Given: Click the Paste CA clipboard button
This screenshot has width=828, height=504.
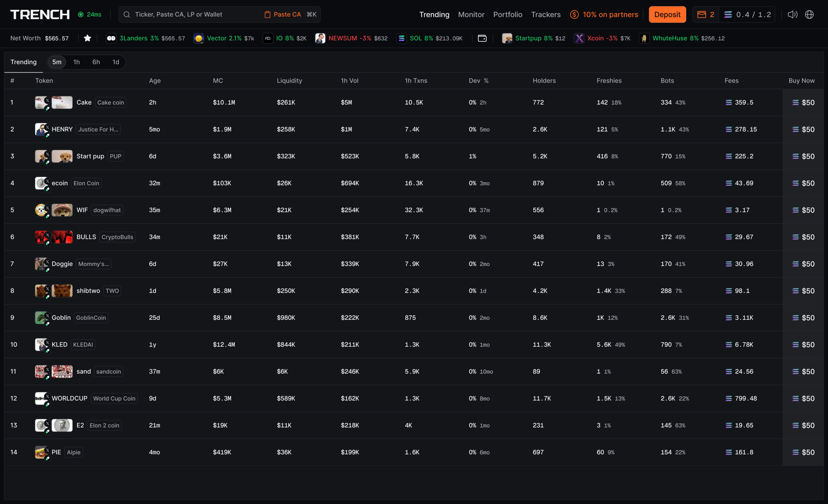Looking at the screenshot, I should pyautogui.click(x=283, y=14).
